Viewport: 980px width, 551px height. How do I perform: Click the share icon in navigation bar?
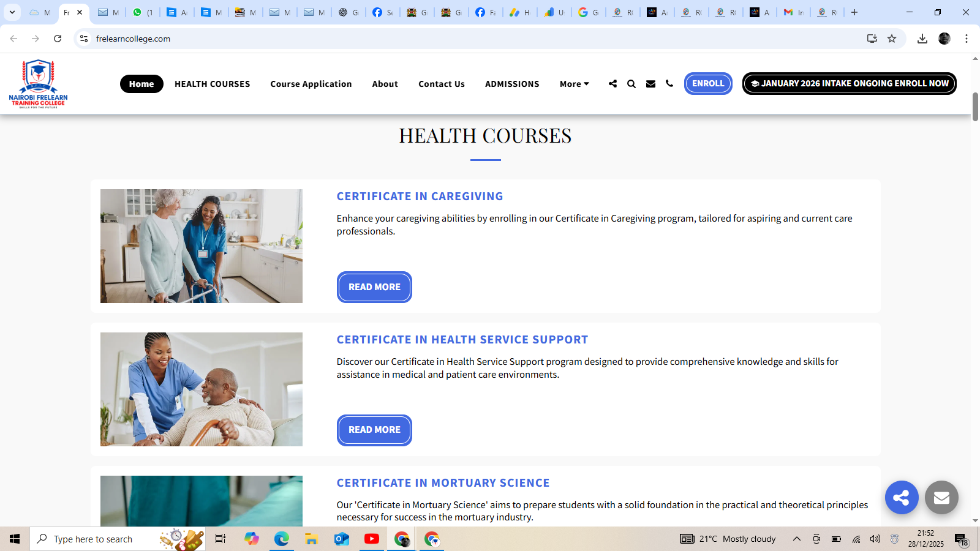(x=612, y=84)
